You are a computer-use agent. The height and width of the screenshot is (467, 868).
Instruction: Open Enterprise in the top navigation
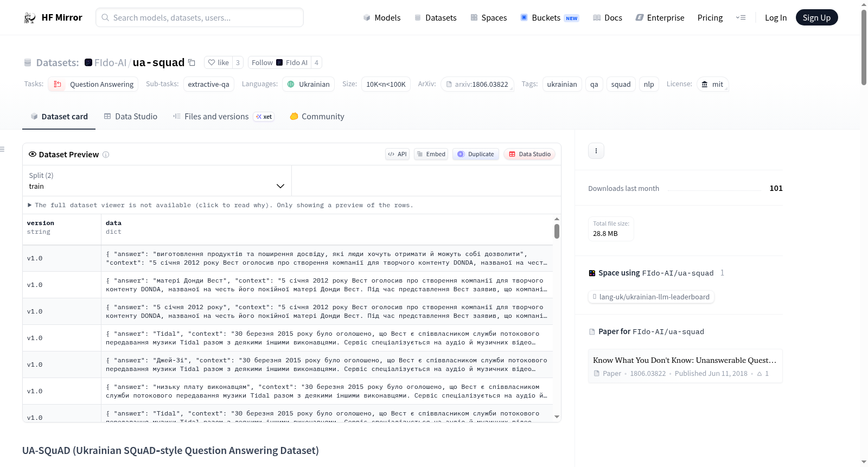pyautogui.click(x=660, y=18)
